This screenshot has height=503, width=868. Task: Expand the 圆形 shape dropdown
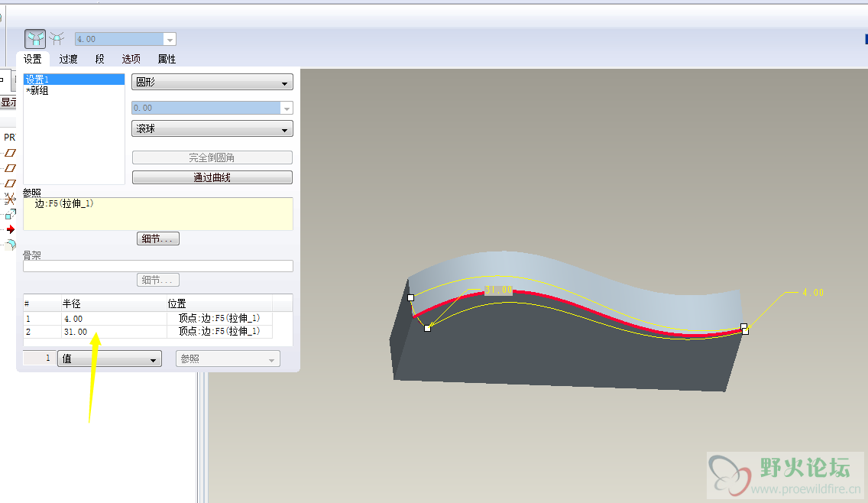(x=212, y=82)
